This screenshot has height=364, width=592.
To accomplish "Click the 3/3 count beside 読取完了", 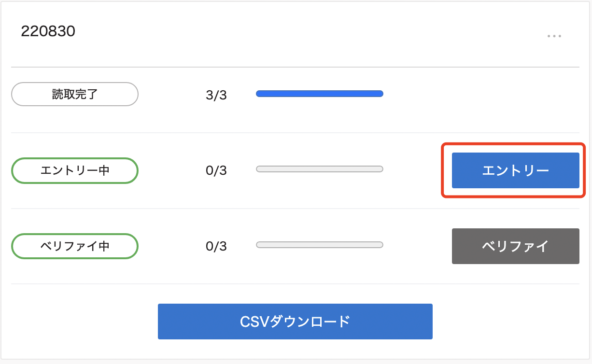I will point(216,95).
